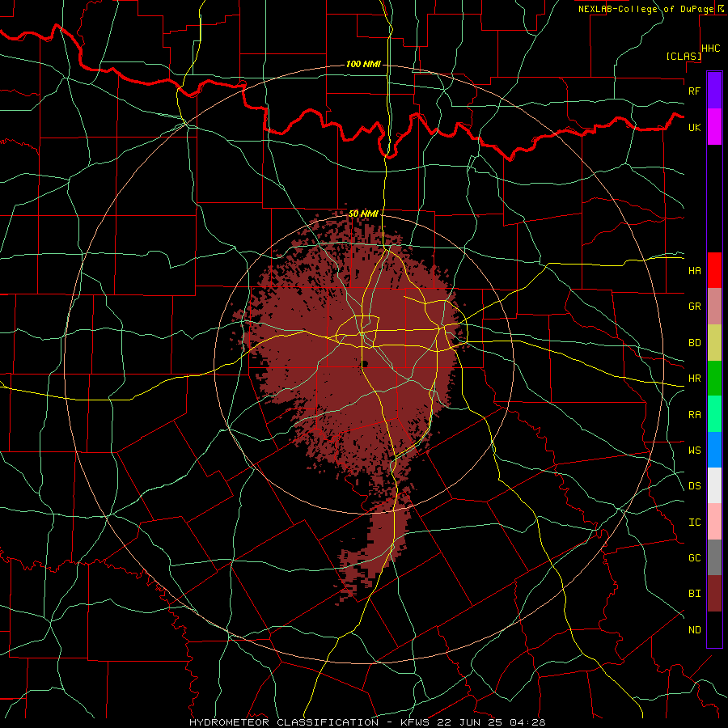Image resolution: width=728 pixels, height=728 pixels.
Task: Click the UK magenta legend swatch
Action: click(x=714, y=127)
